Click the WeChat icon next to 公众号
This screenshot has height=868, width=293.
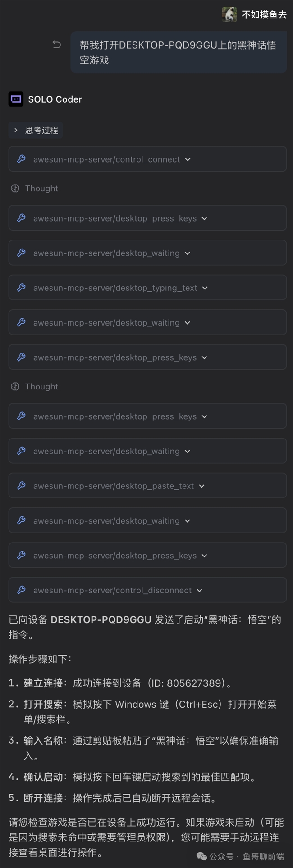tap(201, 856)
